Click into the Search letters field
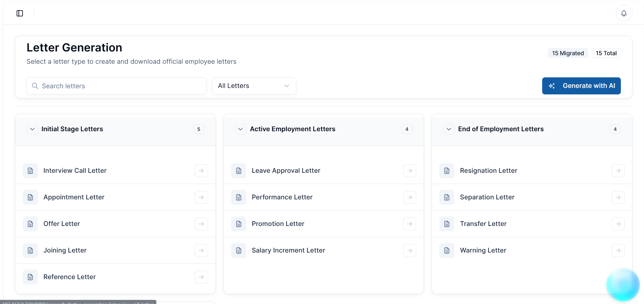Viewport: 644px width, 304px height. click(116, 86)
